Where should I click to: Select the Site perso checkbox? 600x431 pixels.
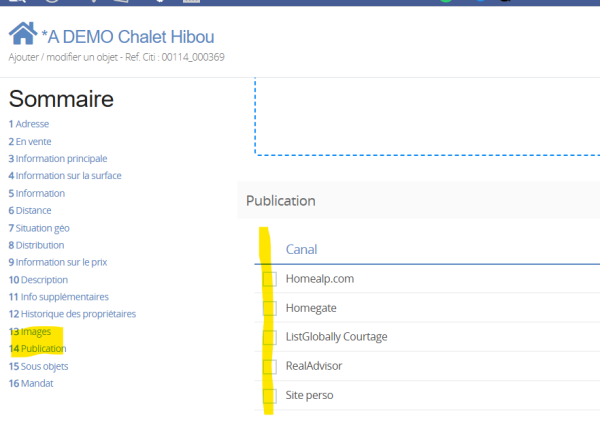coord(270,395)
